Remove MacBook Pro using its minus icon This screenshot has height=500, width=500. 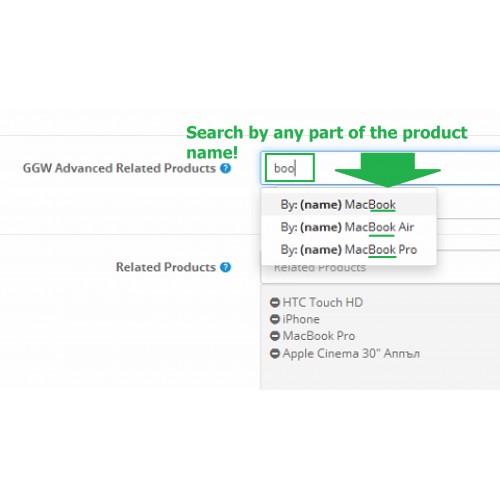click(275, 336)
